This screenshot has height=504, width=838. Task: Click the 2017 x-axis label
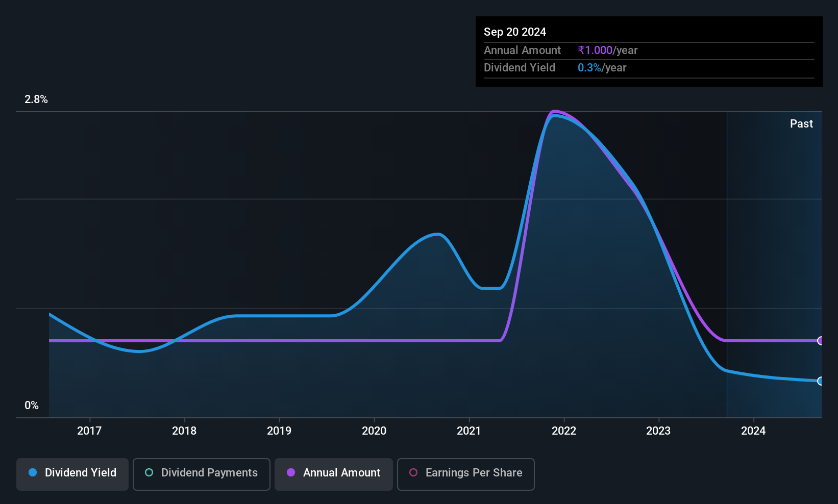[x=89, y=431]
